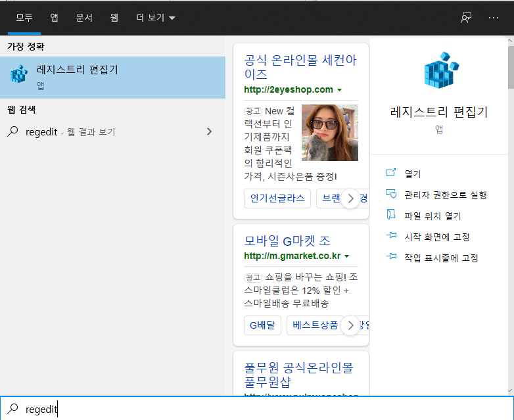The height and width of the screenshot is (420, 514).
Task: Click the 브랜 chip button in 세컨아이즈 ad
Action: click(x=329, y=198)
